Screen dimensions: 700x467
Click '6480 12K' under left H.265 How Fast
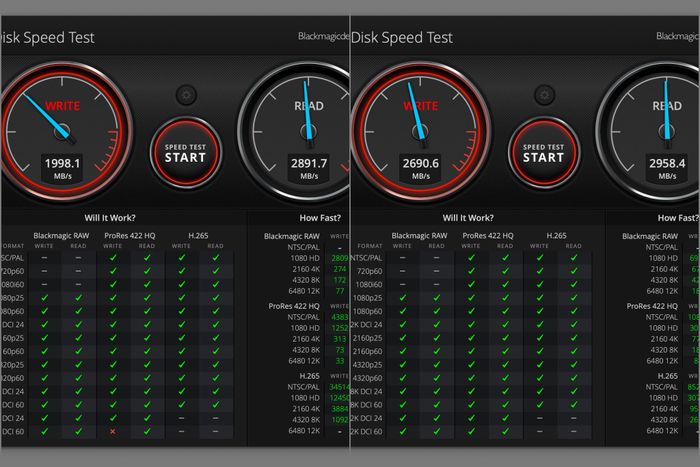point(304,431)
